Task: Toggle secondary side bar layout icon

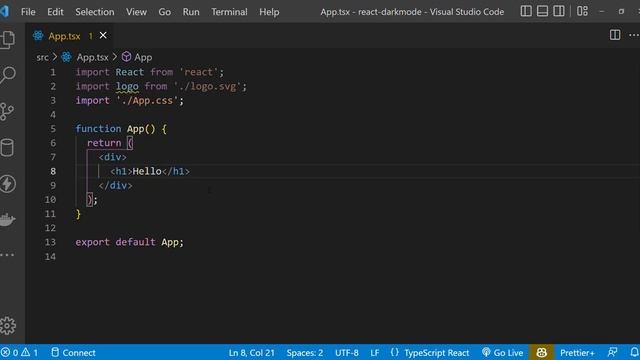Action: [559, 11]
